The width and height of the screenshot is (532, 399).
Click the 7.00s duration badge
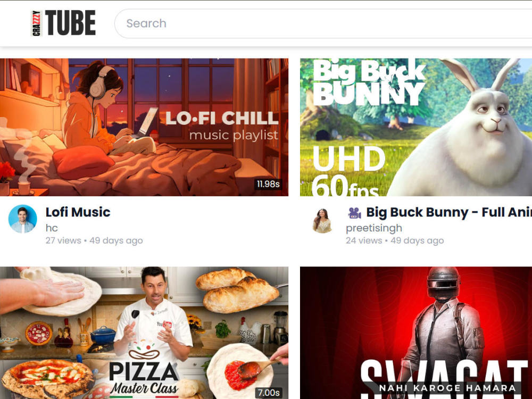pyautogui.click(x=268, y=393)
